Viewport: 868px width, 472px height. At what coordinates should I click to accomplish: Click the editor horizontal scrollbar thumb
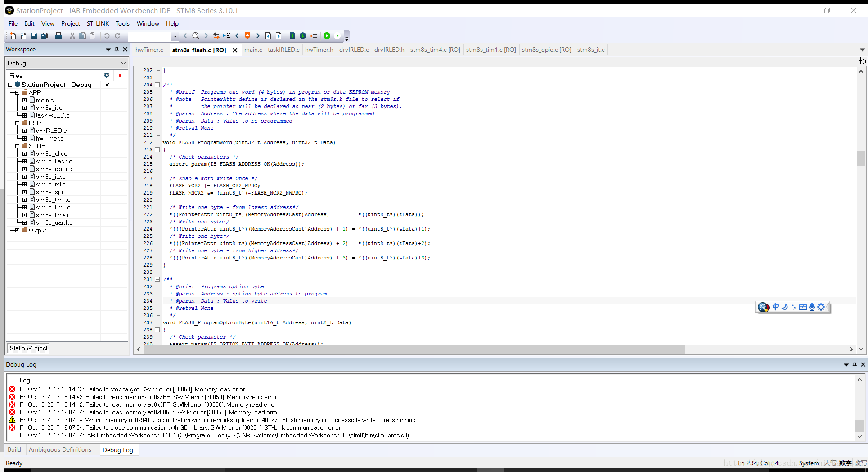pyautogui.click(x=414, y=349)
